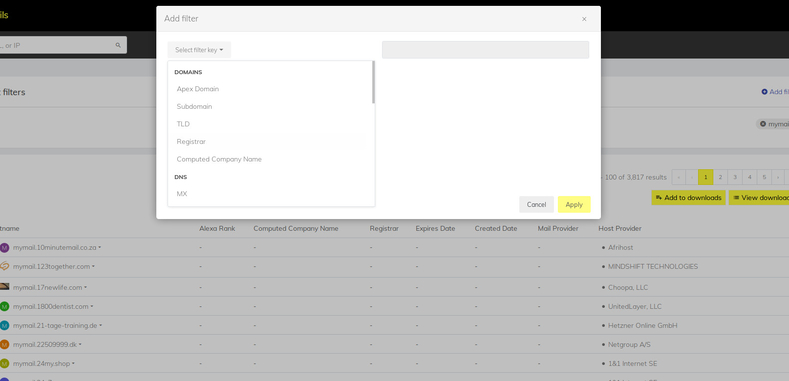Select MX under DNS section
This screenshot has height=381, width=789.
point(182,194)
